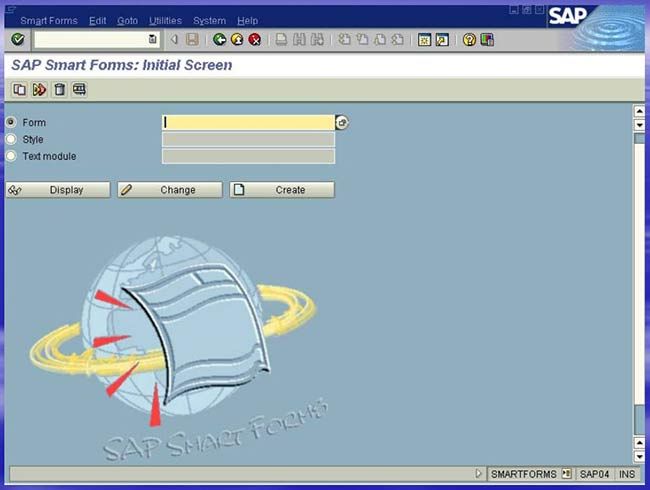Click the yellow Exit arrow icon
Viewport: 650px width, 490px height.
click(237, 39)
